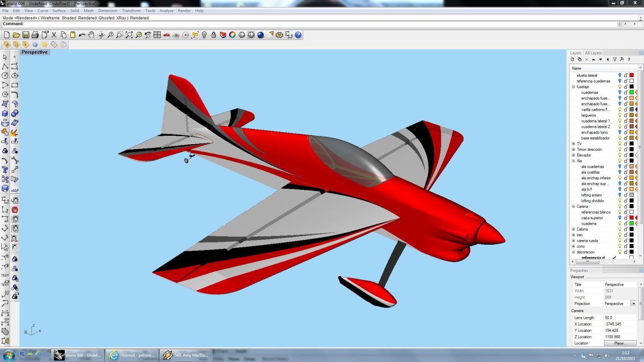Click the Place... button for camera location
The width and height of the screenshot is (644, 362).
coord(620,343)
